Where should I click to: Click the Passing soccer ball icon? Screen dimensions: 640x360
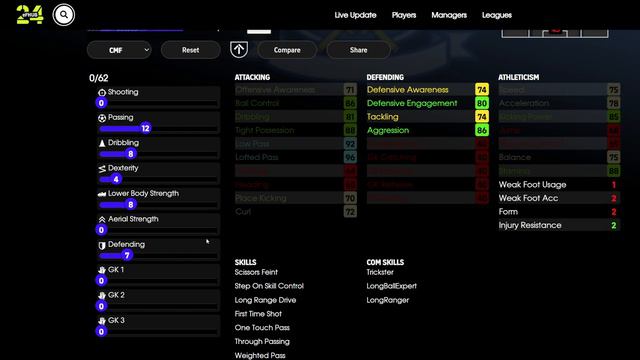pos(102,118)
